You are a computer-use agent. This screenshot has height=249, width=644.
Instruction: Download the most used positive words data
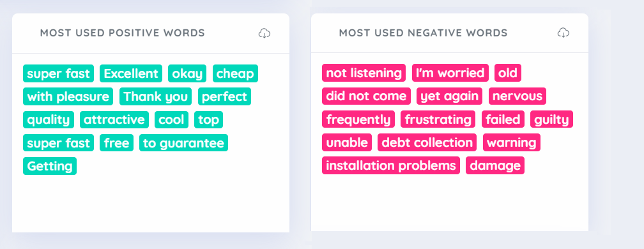coord(264,33)
